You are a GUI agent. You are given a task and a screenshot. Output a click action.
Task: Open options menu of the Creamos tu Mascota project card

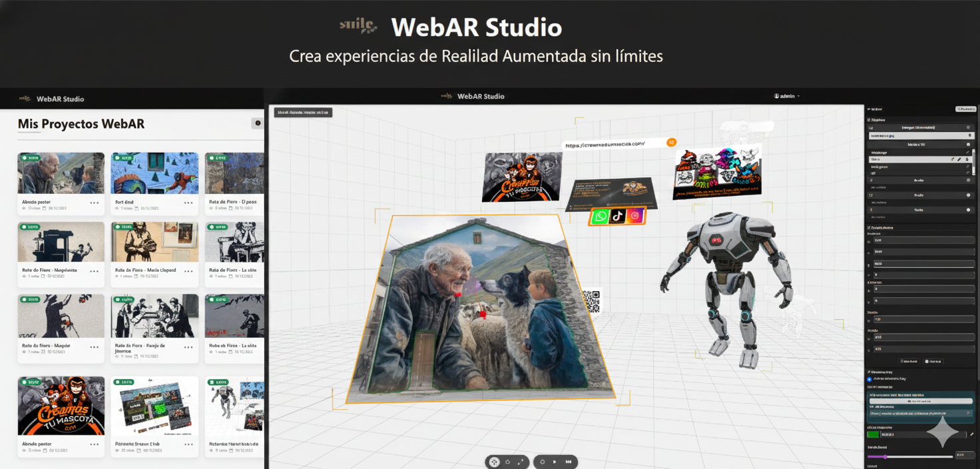pos(95,444)
